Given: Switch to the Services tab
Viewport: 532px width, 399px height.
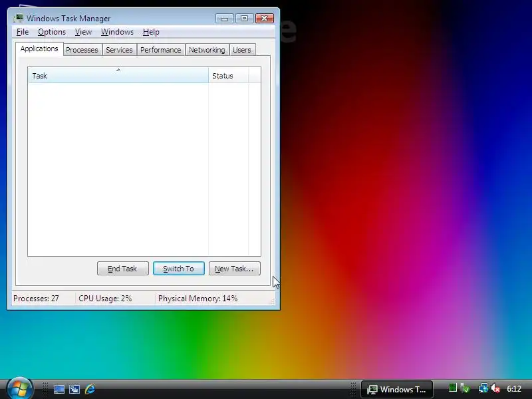Looking at the screenshot, I should (x=119, y=50).
